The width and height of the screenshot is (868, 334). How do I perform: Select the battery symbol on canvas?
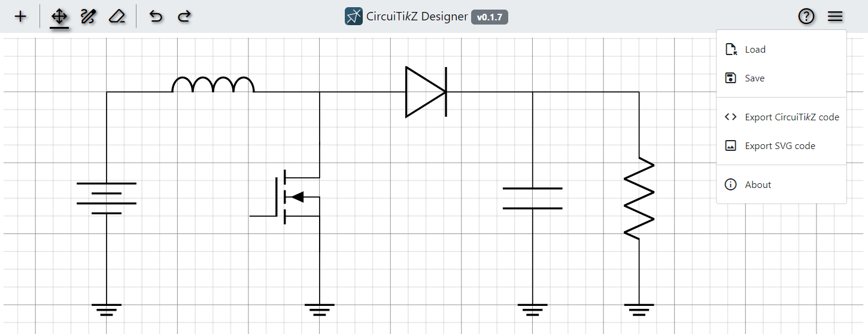point(107,198)
